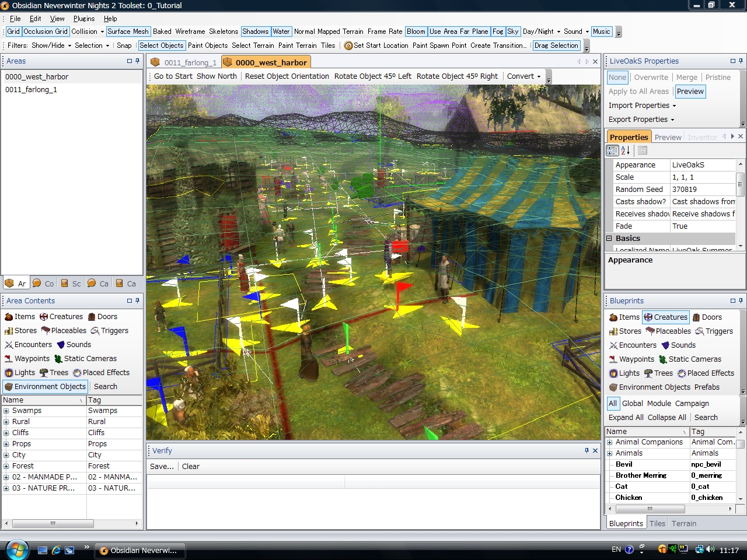Image resolution: width=747 pixels, height=560 pixels.
Task: Disable Shadows rendering
Action: click(x=255, y=32)
